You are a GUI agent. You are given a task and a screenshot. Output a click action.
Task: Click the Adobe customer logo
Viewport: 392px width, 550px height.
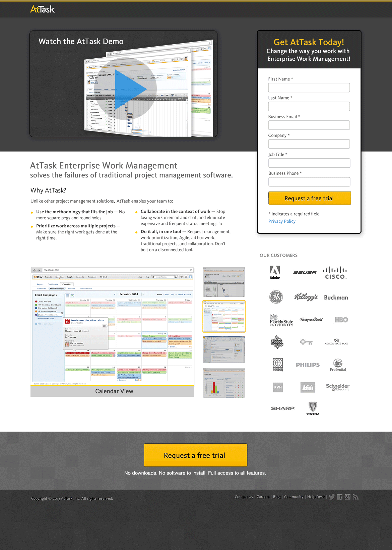tap(275, 273)
